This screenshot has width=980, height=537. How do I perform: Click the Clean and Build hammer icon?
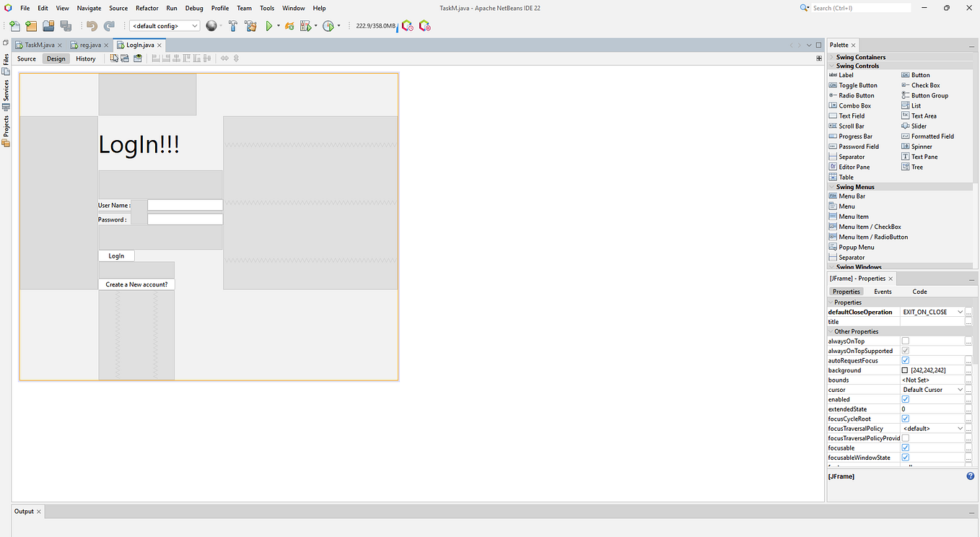250,25
